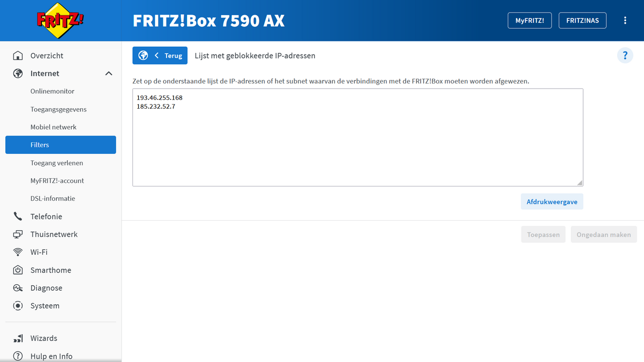Click the Afdrukweergave button
This screenshot has width=644, height=362.
[552, 202]
